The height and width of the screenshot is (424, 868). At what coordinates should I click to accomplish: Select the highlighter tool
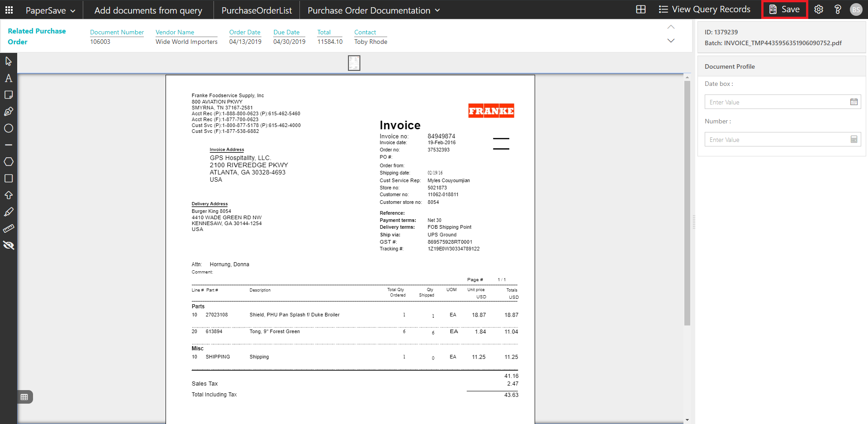coord(9,212)
